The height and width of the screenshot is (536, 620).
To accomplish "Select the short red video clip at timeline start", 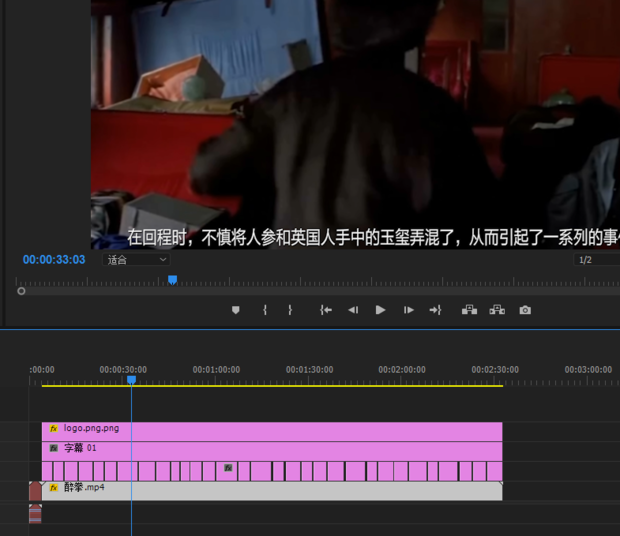I will coord(35,491).
